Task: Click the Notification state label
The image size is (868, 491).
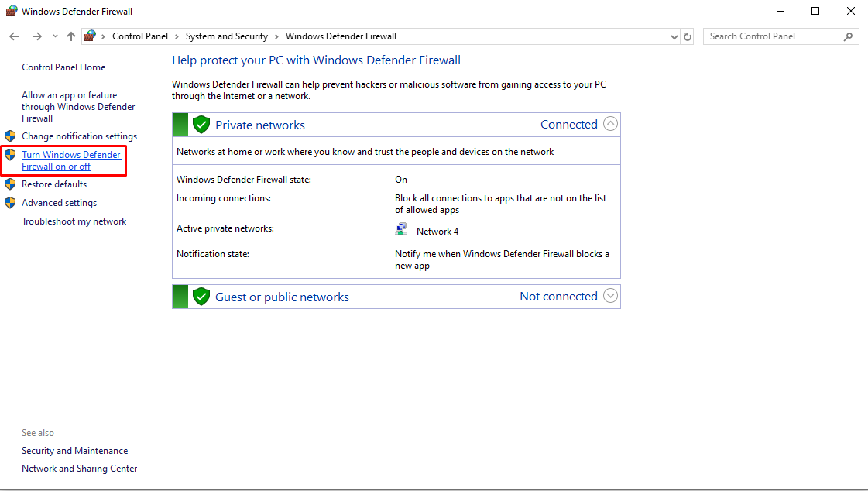Action: click(213, 254)
